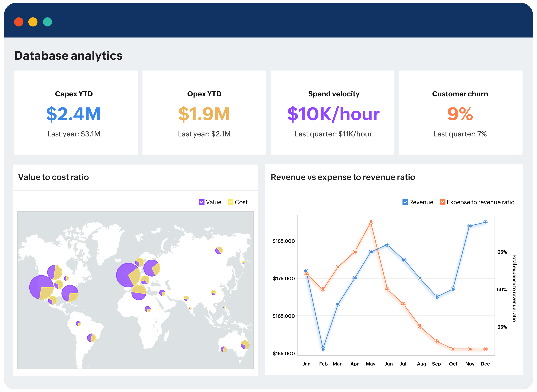Click the Jan month label
The width and height of the screenshot is (537, 392).
click(306, 364)
